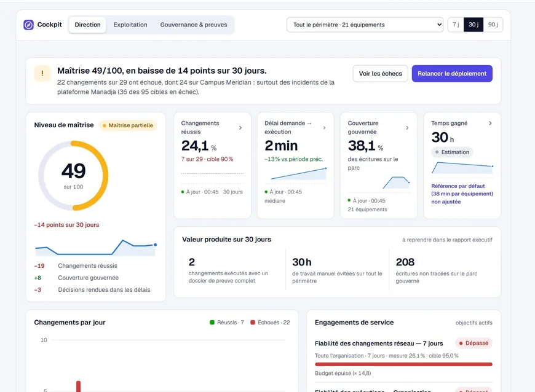Open the Changements réussis card chevron

click(x=240, y=128)
